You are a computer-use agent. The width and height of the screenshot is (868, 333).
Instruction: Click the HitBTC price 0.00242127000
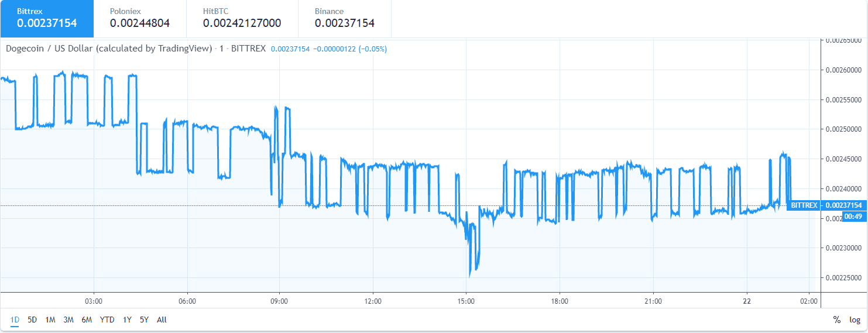(x=242, y=23)
